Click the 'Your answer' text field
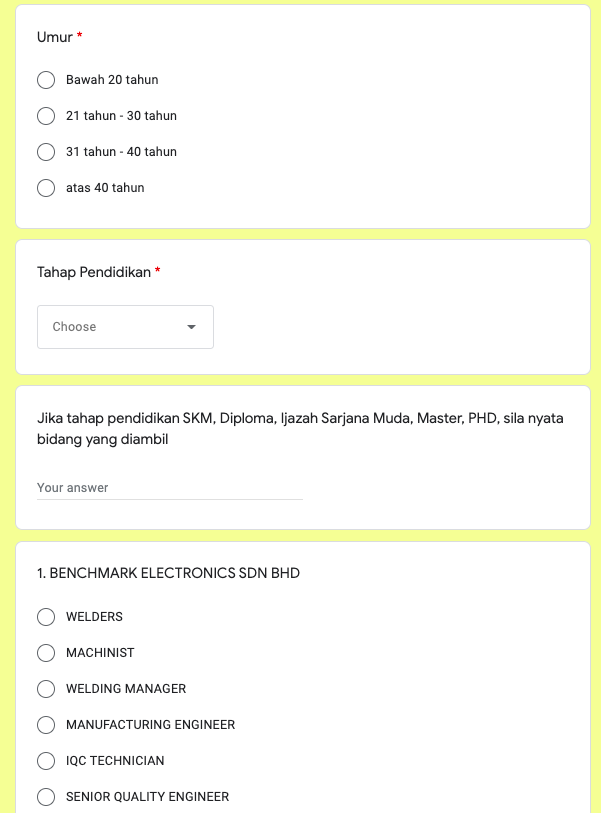Screen dimensions: 601x813 click(170, 488)
